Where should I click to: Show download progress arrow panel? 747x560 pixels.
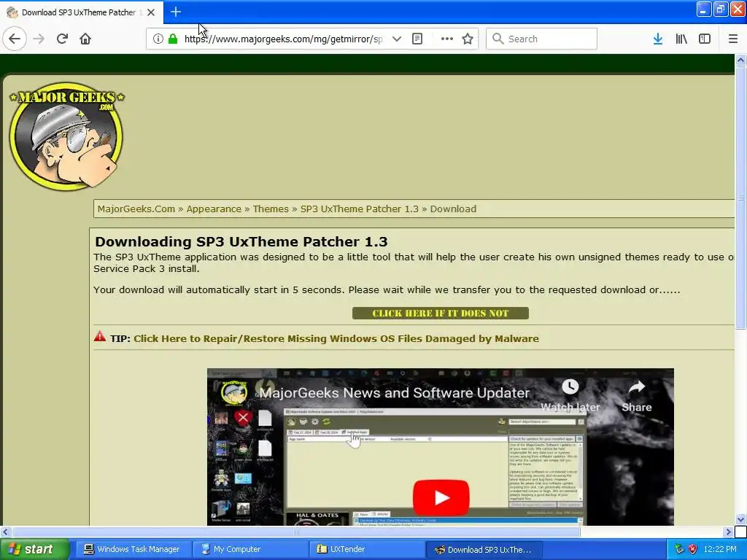(x=658, y=39)
